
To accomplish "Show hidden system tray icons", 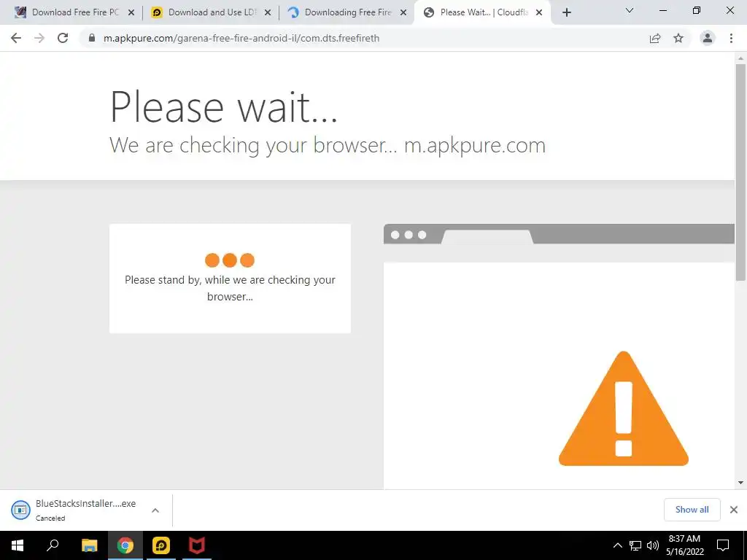I will coord(617,545).
